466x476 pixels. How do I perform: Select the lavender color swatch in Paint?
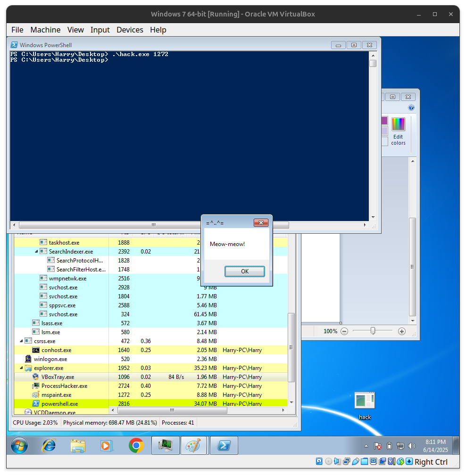click(x=384, y=131)
